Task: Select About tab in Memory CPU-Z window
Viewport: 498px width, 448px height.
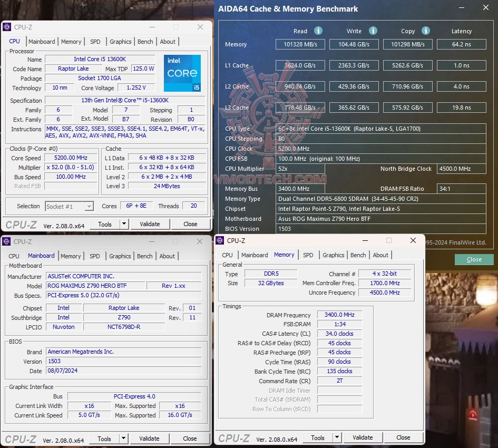Action: coord(380,255)
